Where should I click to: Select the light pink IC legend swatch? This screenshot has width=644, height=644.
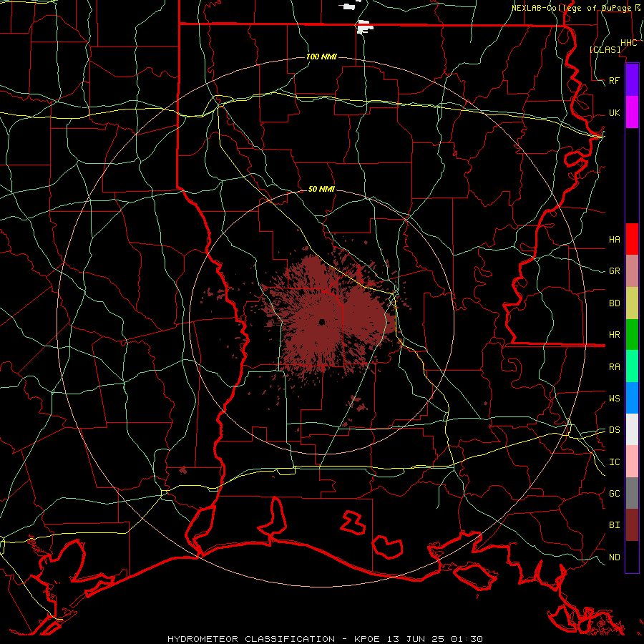pos(632,462)
